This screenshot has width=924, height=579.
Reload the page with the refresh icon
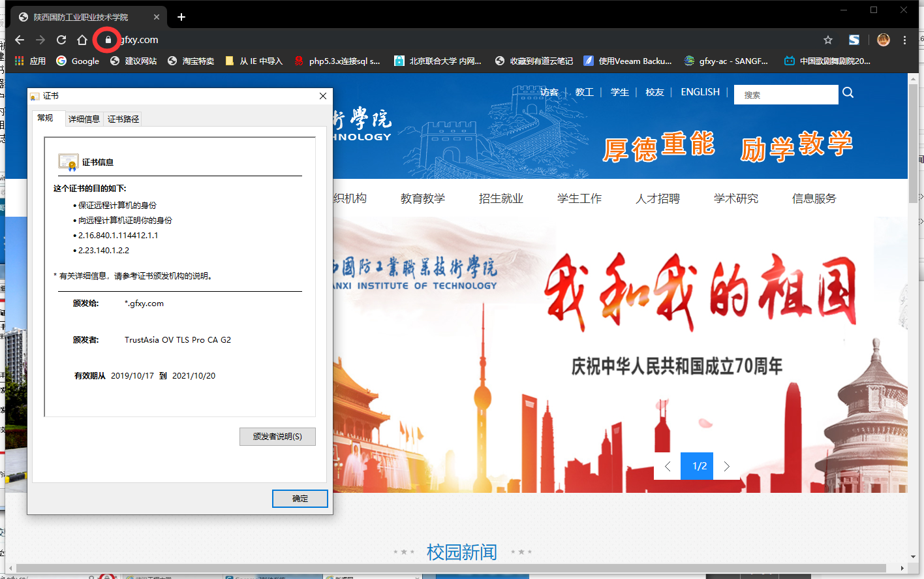[61, 40]
